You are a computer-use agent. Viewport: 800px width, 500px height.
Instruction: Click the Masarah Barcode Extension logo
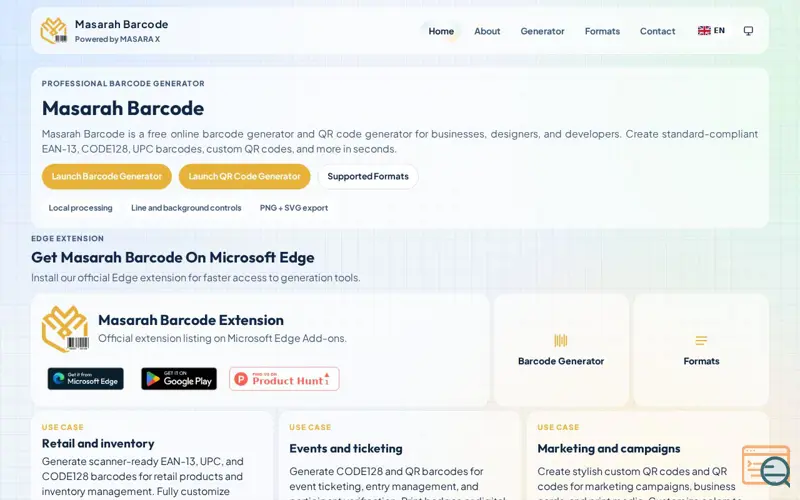tap(65, 329)
